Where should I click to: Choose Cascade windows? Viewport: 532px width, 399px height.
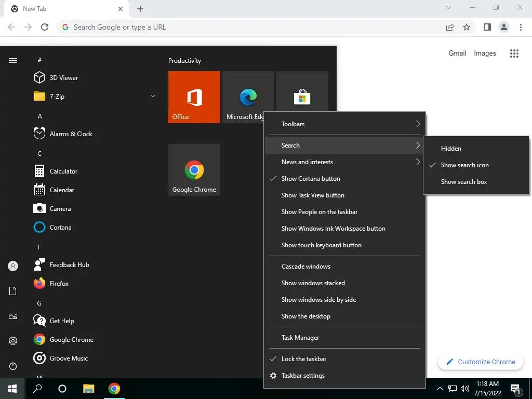point(344,267)
